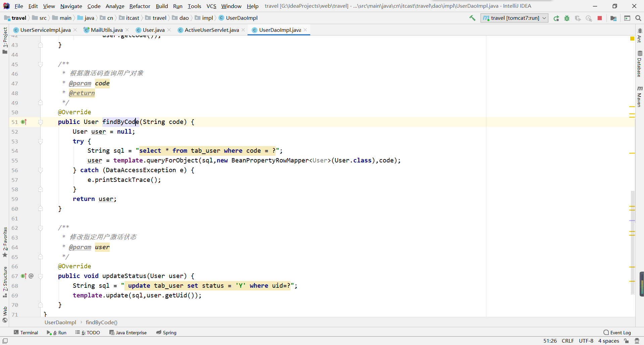This screenshot has height=345, width=644.
Task: Open the Run tool window button
Action: tap(56, 333)
